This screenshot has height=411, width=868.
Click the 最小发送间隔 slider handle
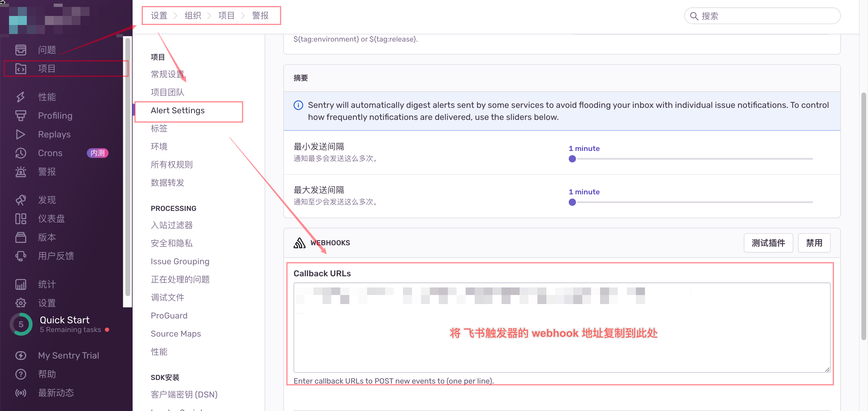[572, 159]
